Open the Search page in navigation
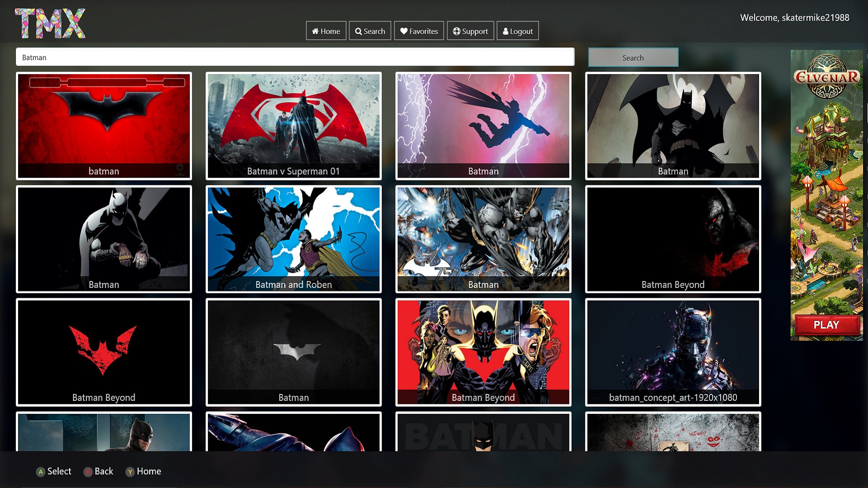 coord(370,31)
